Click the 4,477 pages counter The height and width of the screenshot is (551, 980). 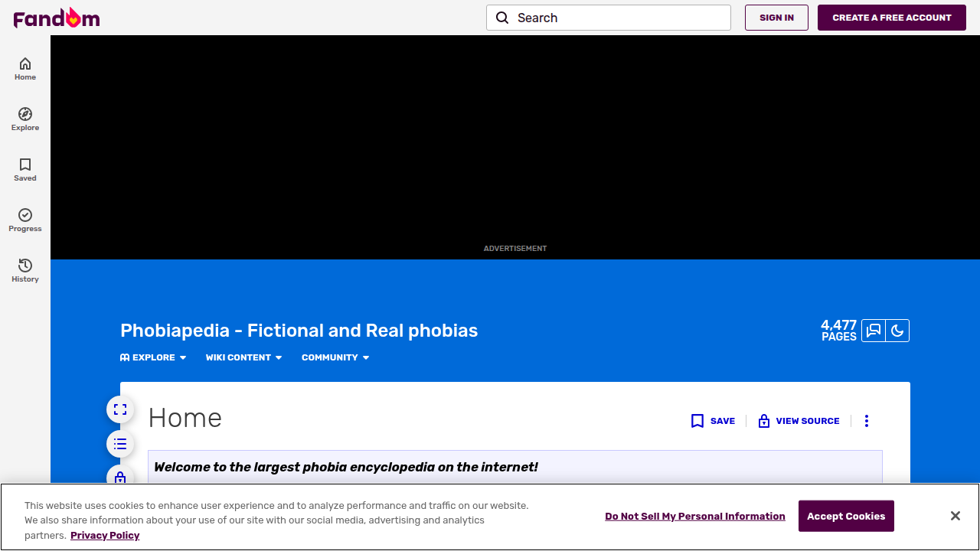838,331
